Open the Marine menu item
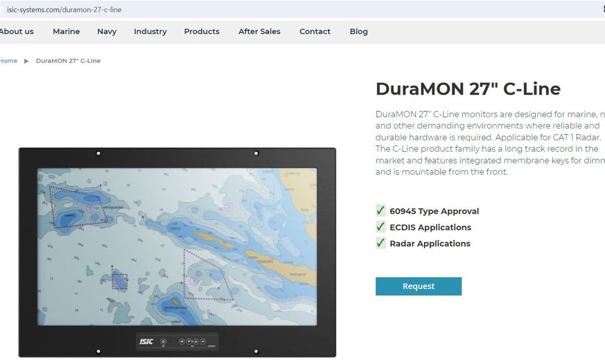Image resolution: width=605 pixels, height=364 pixels. [66, 31]
